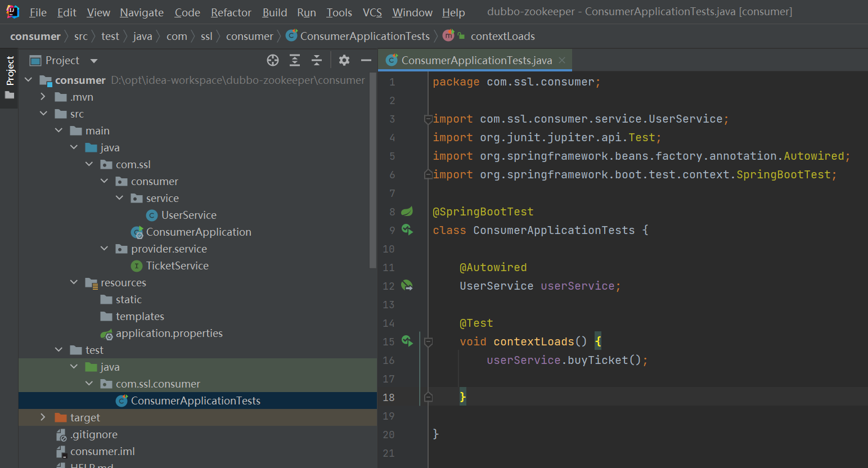Click consumer breadcrumb root in navigation bar
The width and height of the screenshot is (868, 468).
[35, 37]
